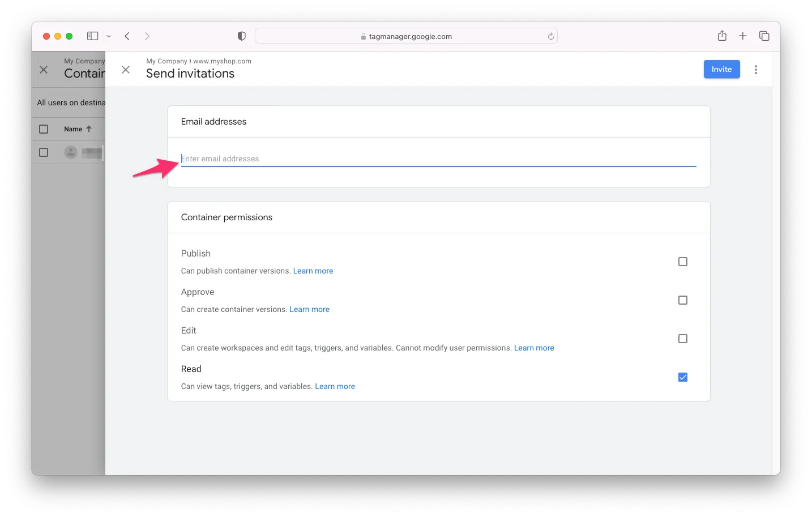Screen dimensions: 812x517
Task: Uncheck the Read permission checkbox
Action: (x=683, y=377)
